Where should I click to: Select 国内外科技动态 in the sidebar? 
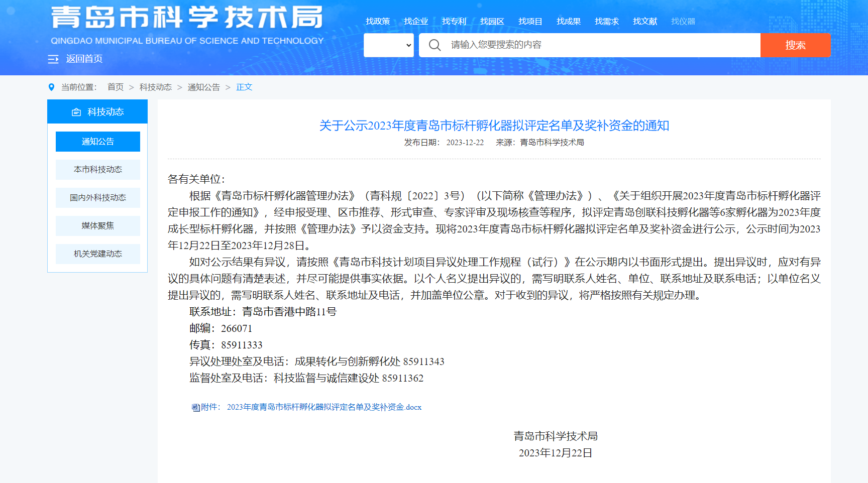click(98, 198)
